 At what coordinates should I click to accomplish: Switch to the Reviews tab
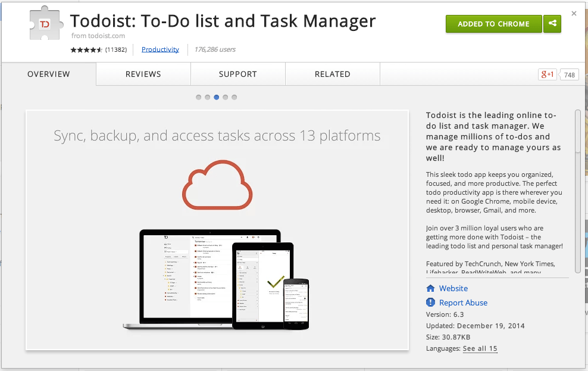coord(143,74)
